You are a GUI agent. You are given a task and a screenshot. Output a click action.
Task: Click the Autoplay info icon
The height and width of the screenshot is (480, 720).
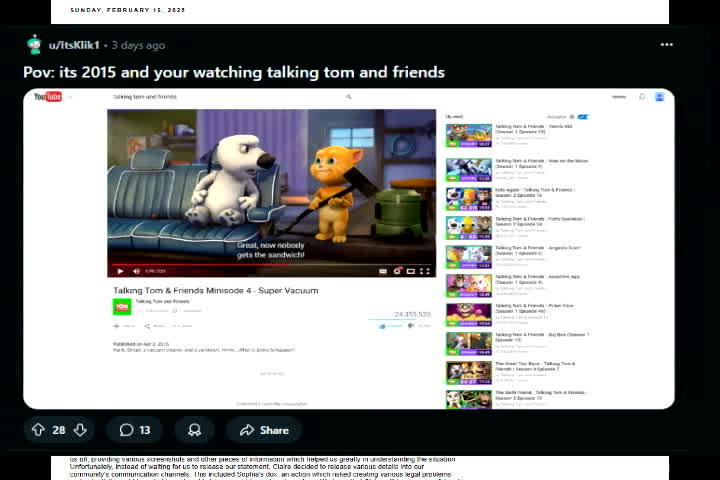(572, 117)
